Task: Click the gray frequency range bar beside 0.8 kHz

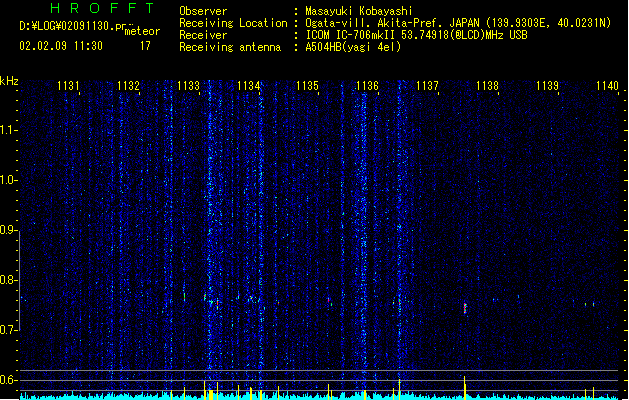Action: tap(19, 280)
